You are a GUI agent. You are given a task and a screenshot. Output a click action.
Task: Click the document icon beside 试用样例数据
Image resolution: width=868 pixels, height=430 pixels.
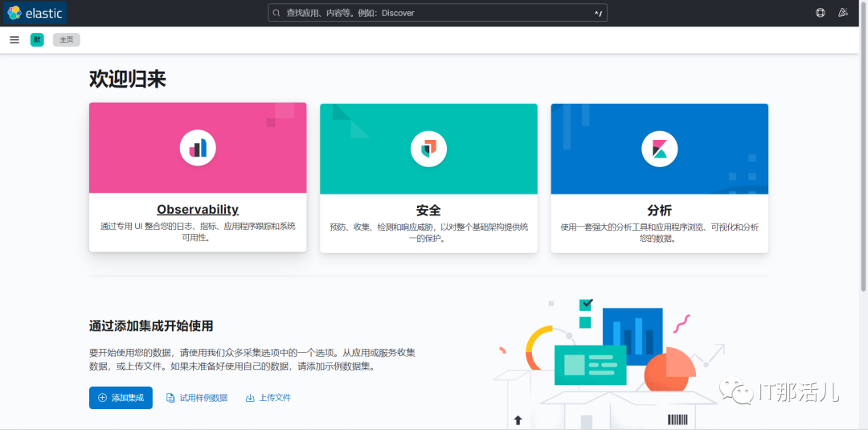click(170, 398)
